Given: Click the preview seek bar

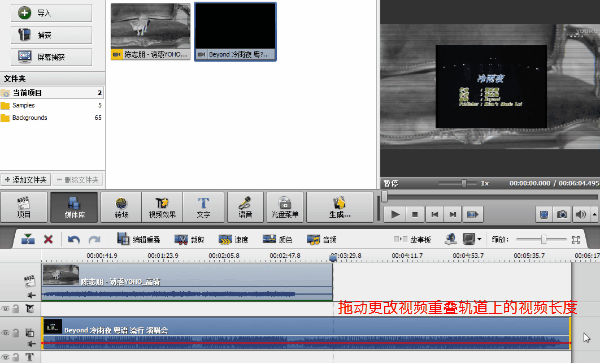Looking at the screenshot, I should (490, 197).
